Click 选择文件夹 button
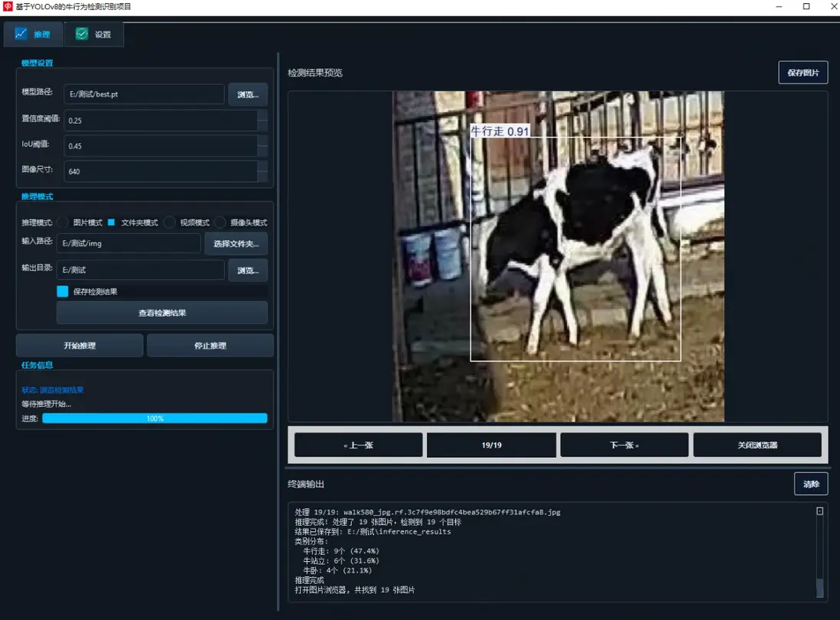The width and height of the screenshot is (840, 620). pyautogui.click(x=236, y=244)
